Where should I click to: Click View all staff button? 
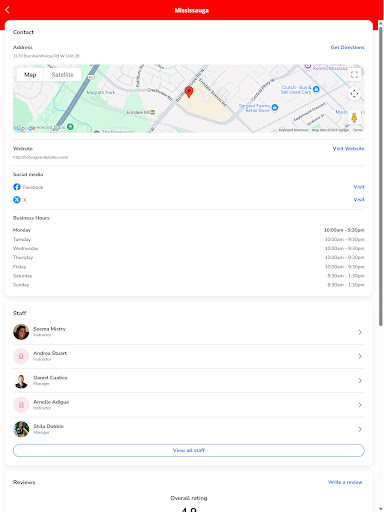click(x=189, y=450)
